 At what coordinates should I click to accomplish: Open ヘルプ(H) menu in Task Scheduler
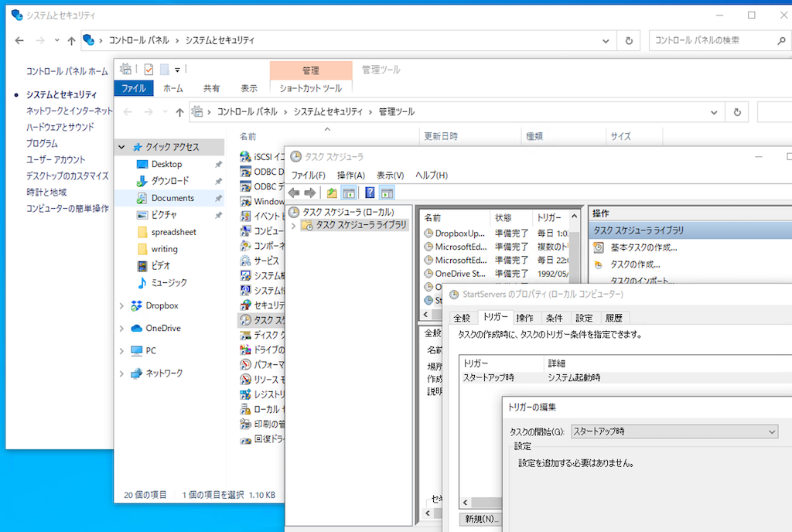click(432, 176)
